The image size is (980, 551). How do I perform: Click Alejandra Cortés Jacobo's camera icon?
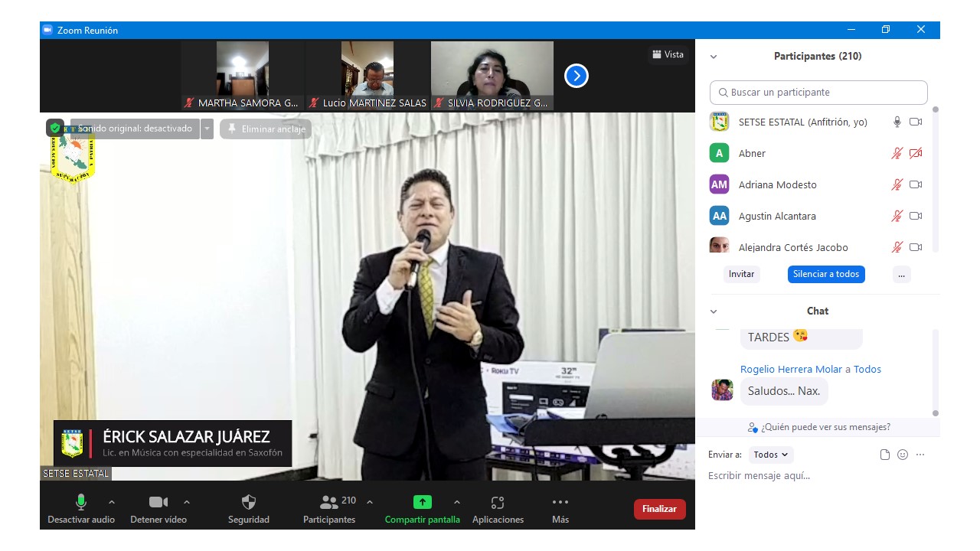tap(916, 247)
